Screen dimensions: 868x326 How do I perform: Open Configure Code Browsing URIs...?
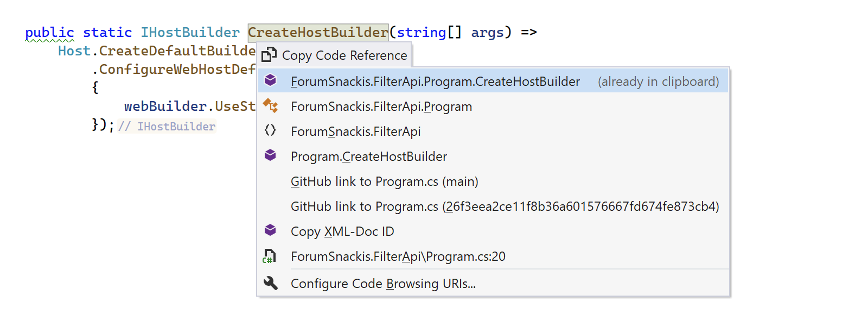click(x=493, y=283)
